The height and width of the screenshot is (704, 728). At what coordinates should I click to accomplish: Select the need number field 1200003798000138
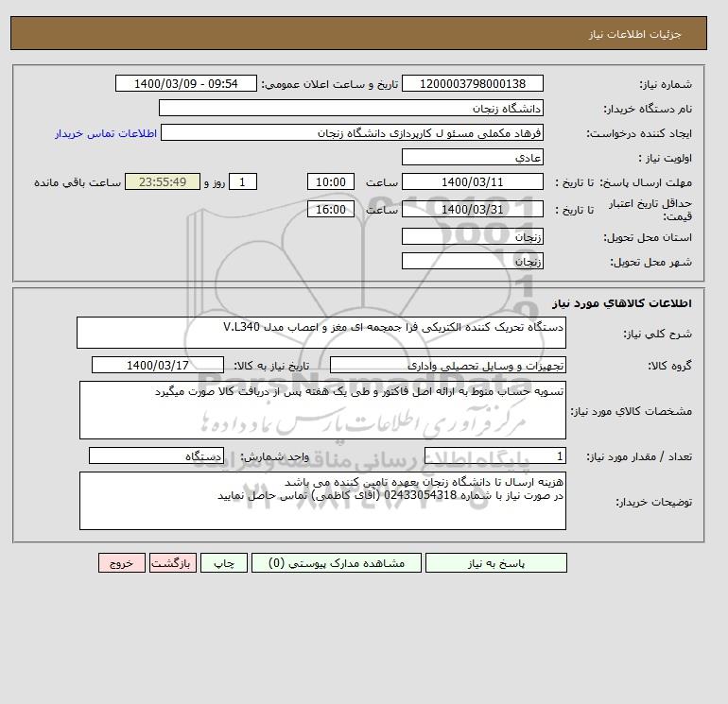click(x=472, y=83)
